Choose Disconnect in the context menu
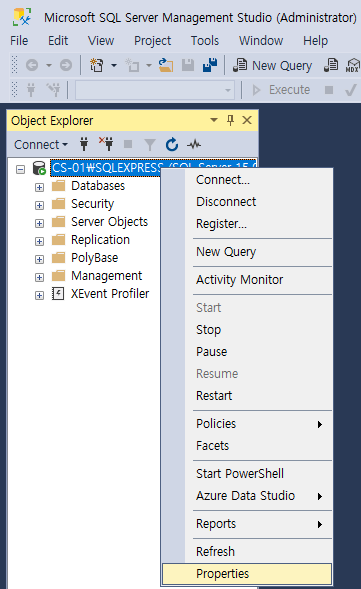 pos(247,202)
